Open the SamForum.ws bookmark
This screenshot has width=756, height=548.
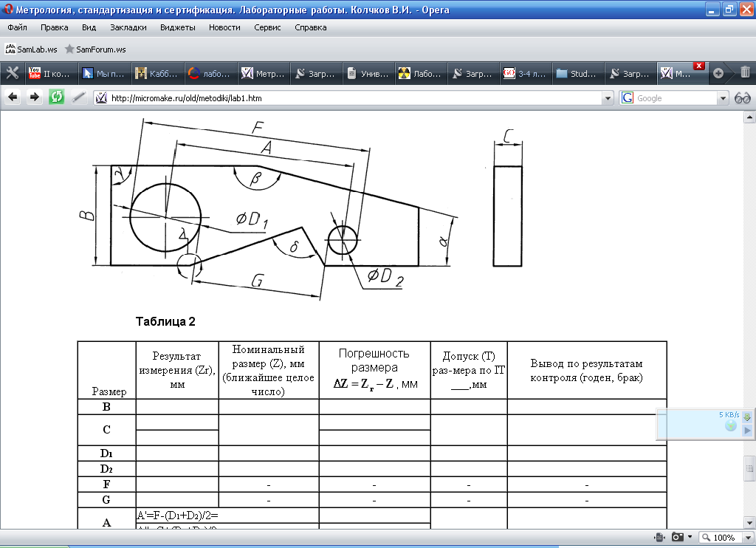click(95, 49)
